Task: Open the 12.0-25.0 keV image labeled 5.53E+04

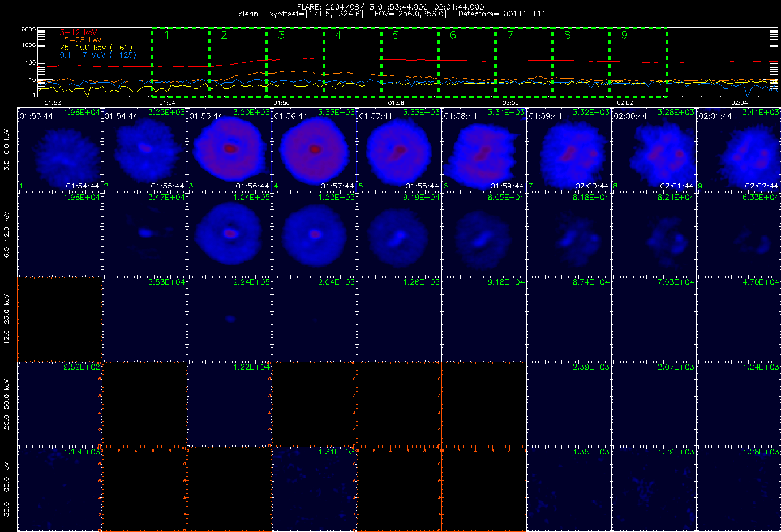Action: point(145,319)
